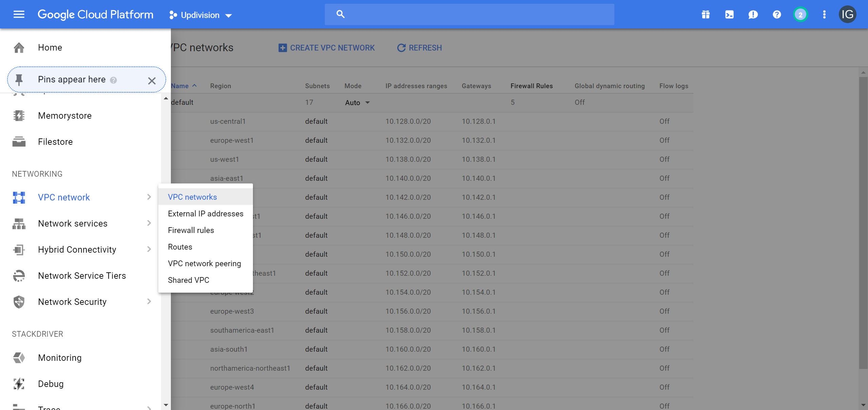Open notifications badge showing 2
This screenshot has height=410, width=868.
801,15
